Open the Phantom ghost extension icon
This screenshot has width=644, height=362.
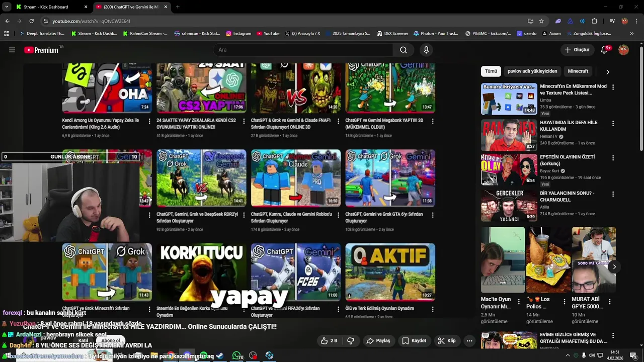[558, 21]
